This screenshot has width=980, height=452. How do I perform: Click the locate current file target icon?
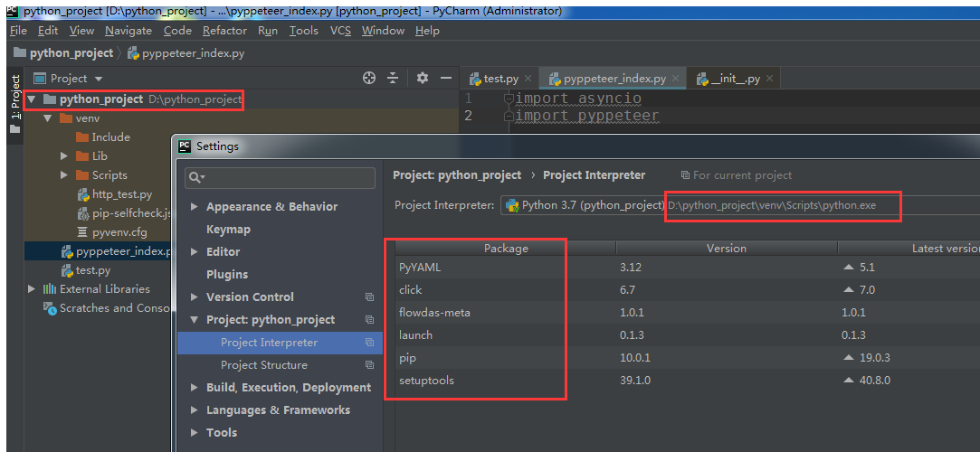tap(369, 78)
